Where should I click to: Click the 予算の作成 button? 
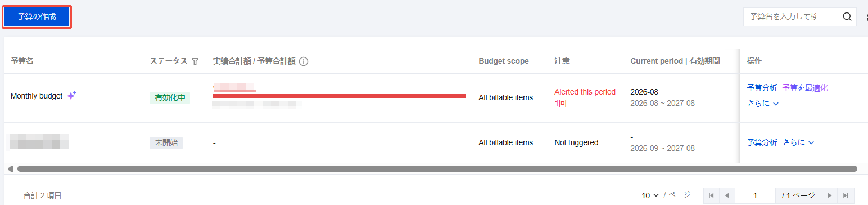(37, 17)
